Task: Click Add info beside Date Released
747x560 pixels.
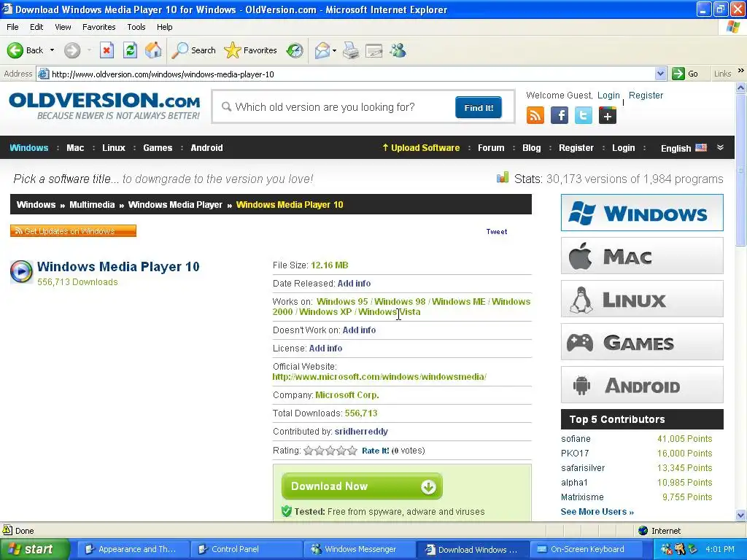Action: tap(354, 284)
